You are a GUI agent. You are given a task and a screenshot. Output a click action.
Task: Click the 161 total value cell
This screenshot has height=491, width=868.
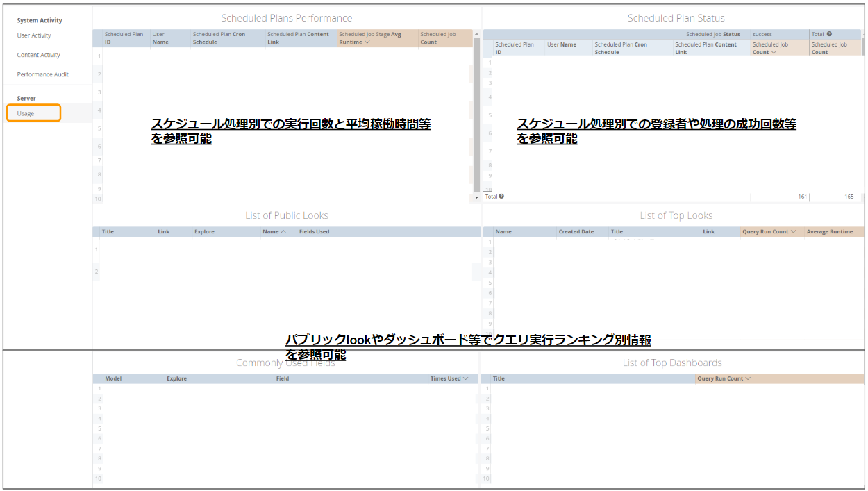(x=802, y=196)
